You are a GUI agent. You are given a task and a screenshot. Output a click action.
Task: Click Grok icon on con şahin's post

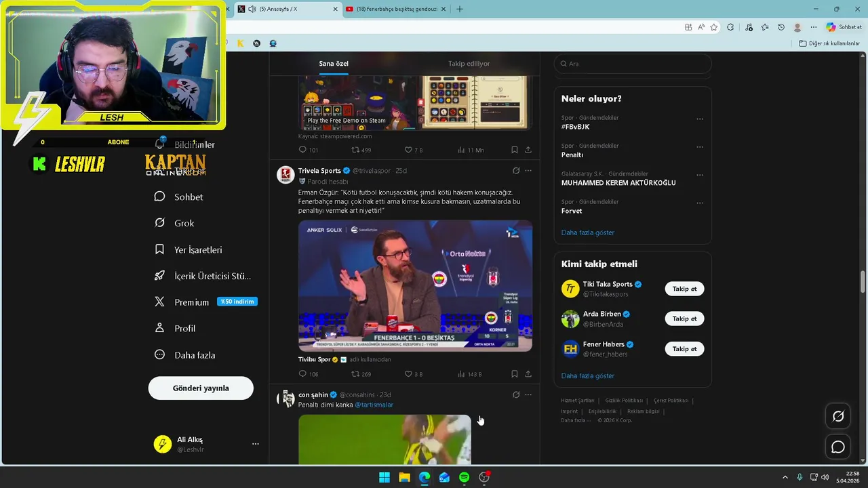coord(516,394)
